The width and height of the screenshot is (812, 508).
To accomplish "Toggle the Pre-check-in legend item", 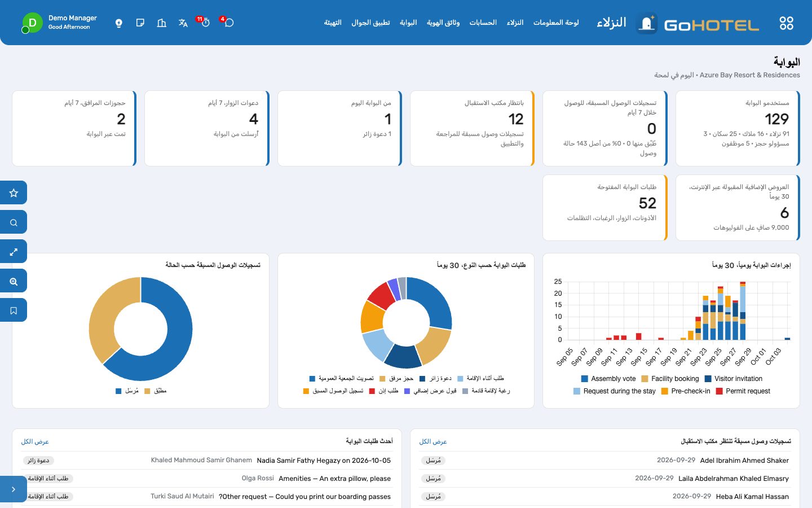I will coord(686,391).
